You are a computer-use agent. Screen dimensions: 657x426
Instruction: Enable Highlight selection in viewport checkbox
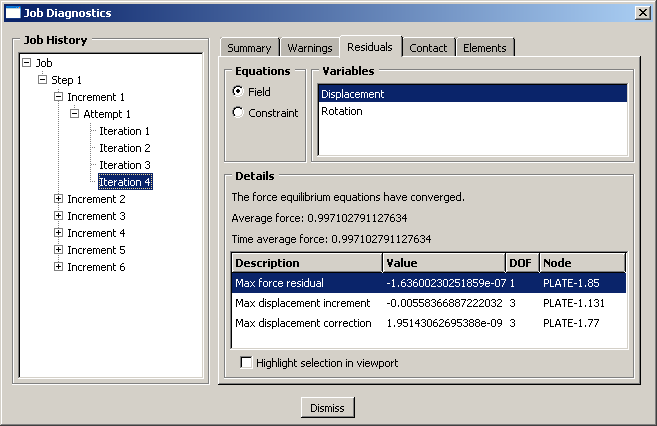pyautogui.click(x=247, y=363)
